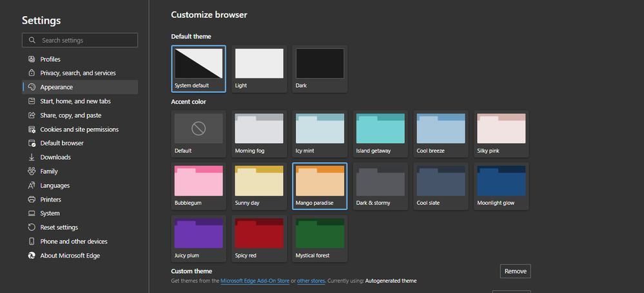Click Remove custom theme button
This screenshot has height=293, width=644.
coord(516,271)
